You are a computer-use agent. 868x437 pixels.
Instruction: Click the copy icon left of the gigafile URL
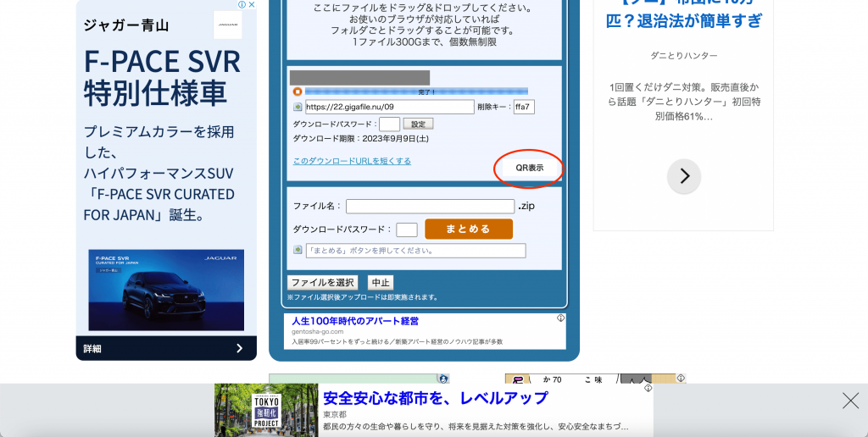coord(298,107)
